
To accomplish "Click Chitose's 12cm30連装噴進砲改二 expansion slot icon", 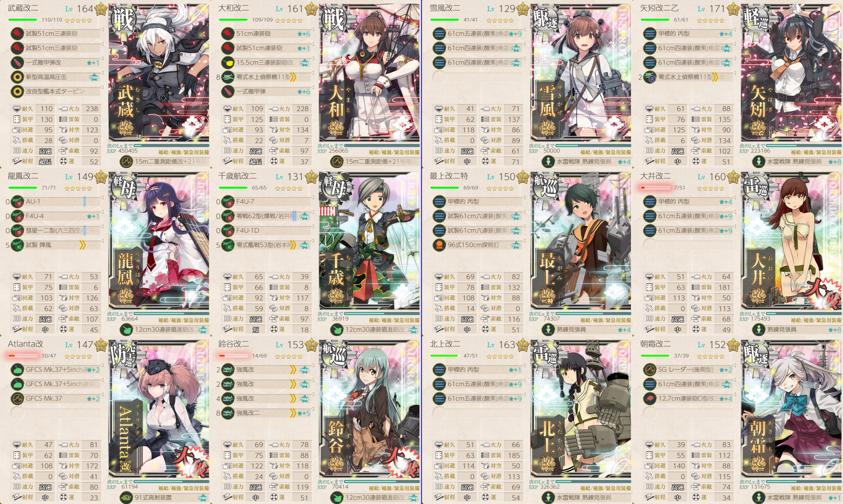I will (x=337, y=330).
